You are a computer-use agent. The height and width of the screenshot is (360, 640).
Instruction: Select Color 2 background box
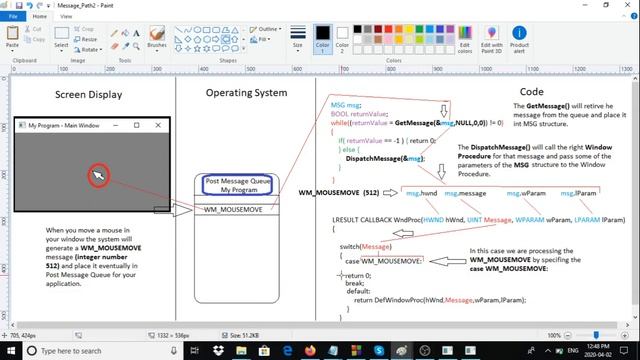pyautogui.click(x=342, y=39)
